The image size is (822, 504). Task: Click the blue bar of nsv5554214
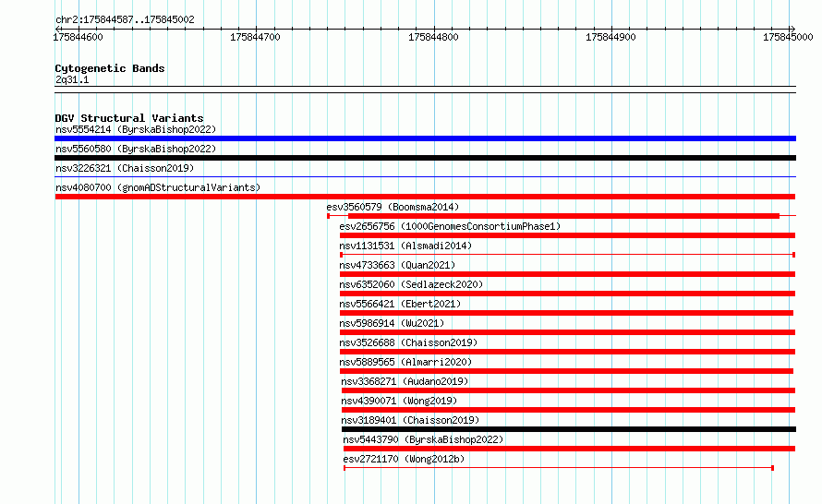[x=425, y=138]
